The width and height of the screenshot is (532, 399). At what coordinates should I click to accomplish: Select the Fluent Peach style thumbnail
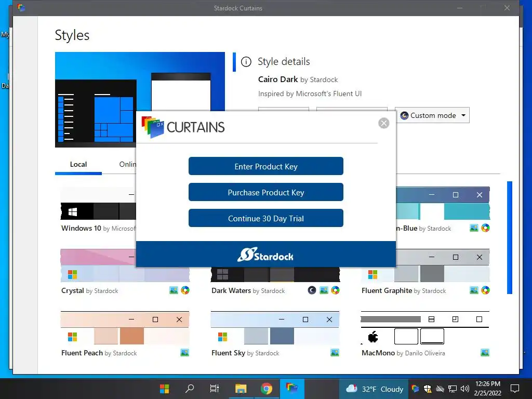point(125,328)
